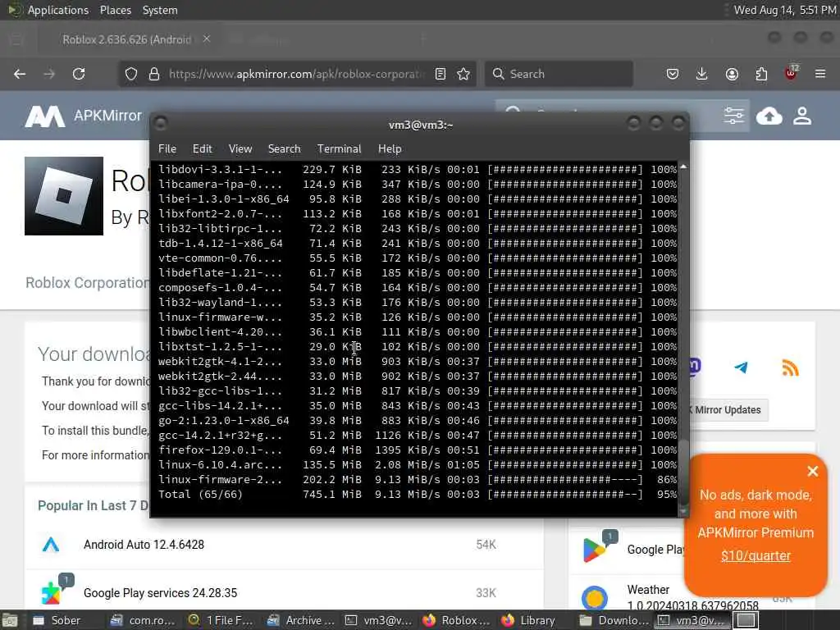
Task: Switch to Archive taskbar window
Action: pos(300,620)
